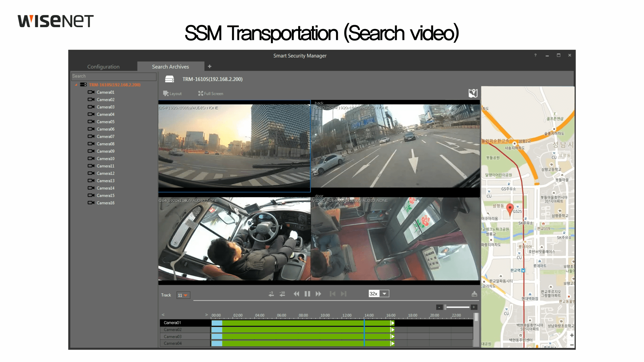Click the blue playhead on the timeline
This screenshot has width=644, height=362.
click(x=364, y=333)
